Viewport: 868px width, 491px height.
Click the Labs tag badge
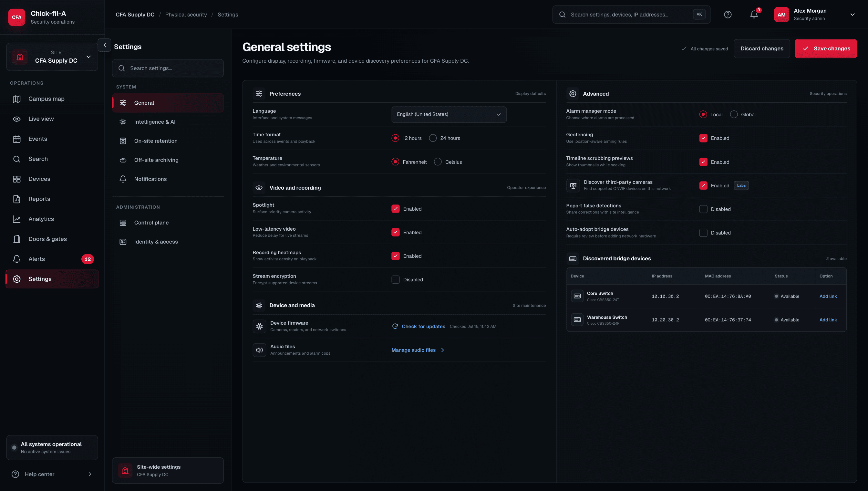pos(741,185)
